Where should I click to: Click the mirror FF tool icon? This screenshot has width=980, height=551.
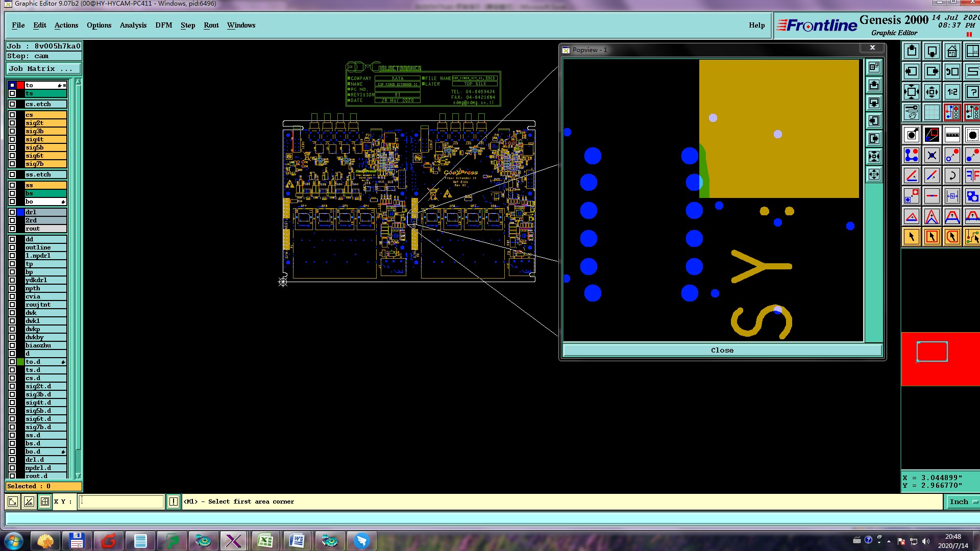[x=972, y=176]
